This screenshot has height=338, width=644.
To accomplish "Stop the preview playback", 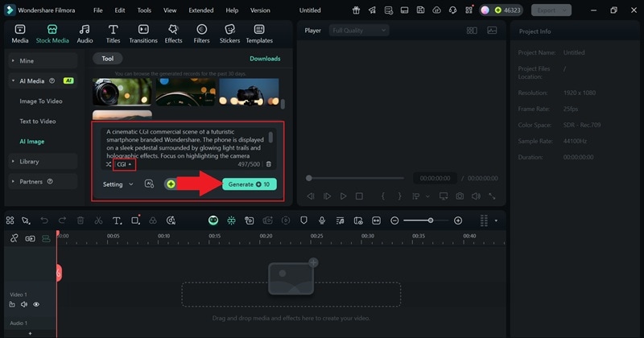I will coord(359,196).
